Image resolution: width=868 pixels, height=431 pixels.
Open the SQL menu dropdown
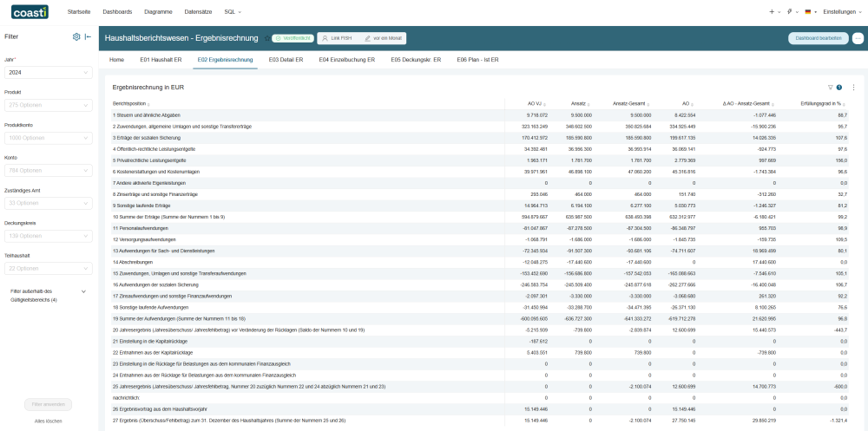[x=233, y=11]
